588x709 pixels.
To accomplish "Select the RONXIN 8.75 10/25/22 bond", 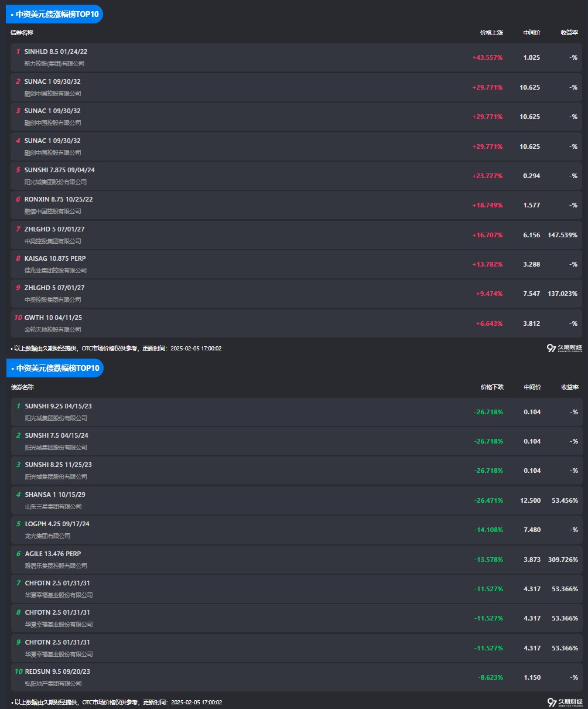I will coord(59,199).
